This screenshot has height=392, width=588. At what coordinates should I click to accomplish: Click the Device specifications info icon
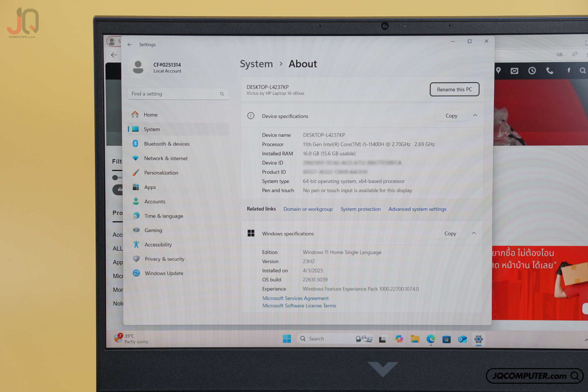tap(251, 116)
